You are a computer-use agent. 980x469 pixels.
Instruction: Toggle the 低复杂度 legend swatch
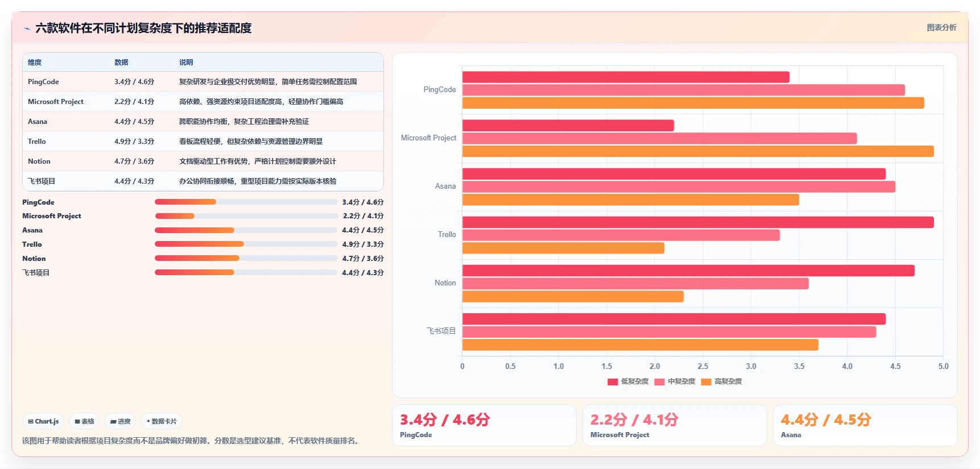(613, 382)
